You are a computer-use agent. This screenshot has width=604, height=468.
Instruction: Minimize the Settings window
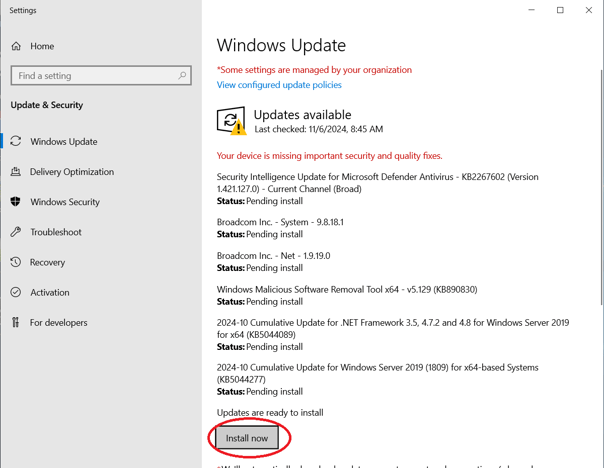click(x=532, y=10)
